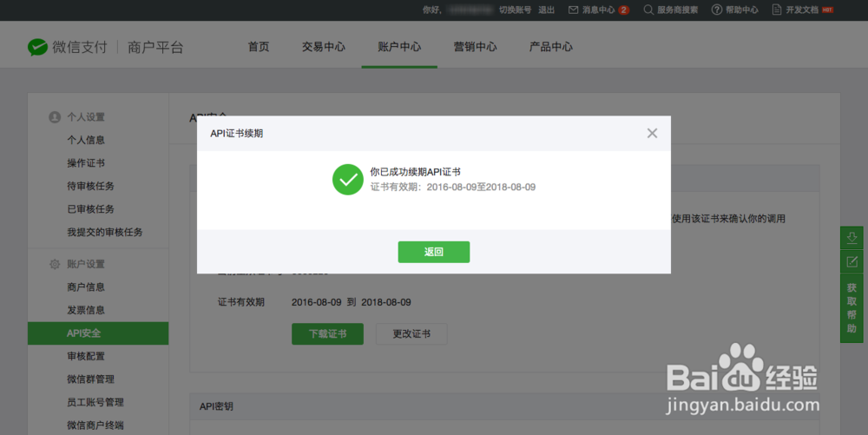868x435 pixels.
Task: Switch to the 产品中心 tab
Action: click(x=551, y=47)
